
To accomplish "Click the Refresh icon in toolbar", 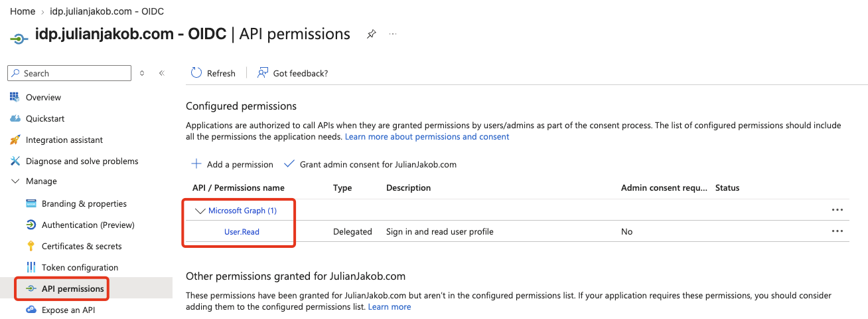I will tap(196, 73).
